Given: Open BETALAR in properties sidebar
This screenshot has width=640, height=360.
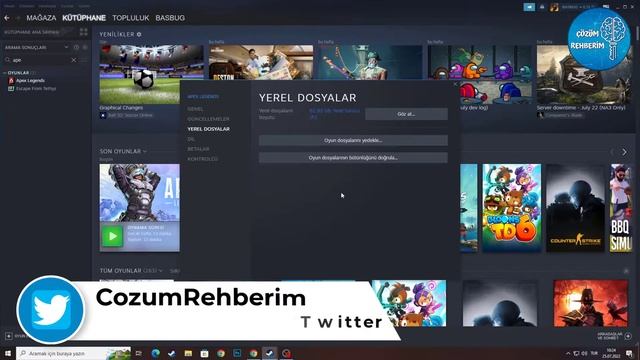Looking at the screenshot, I should (198, 149).
